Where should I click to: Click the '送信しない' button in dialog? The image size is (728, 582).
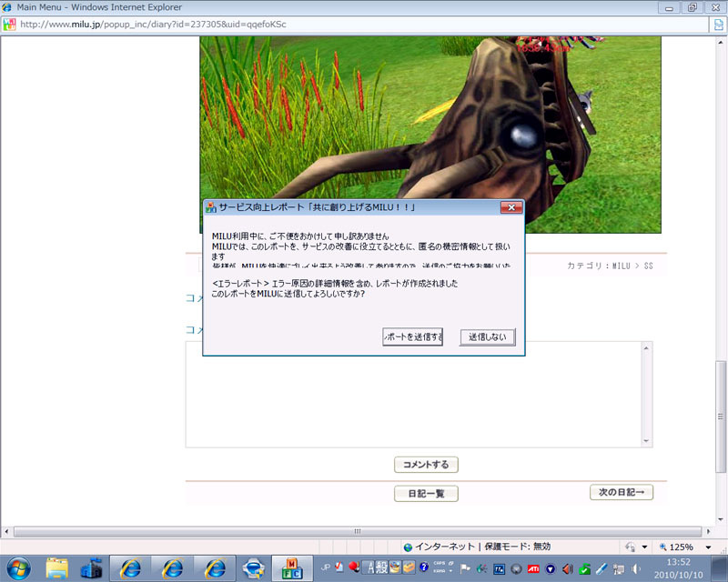pyautogui.click(x=488, y=337)
